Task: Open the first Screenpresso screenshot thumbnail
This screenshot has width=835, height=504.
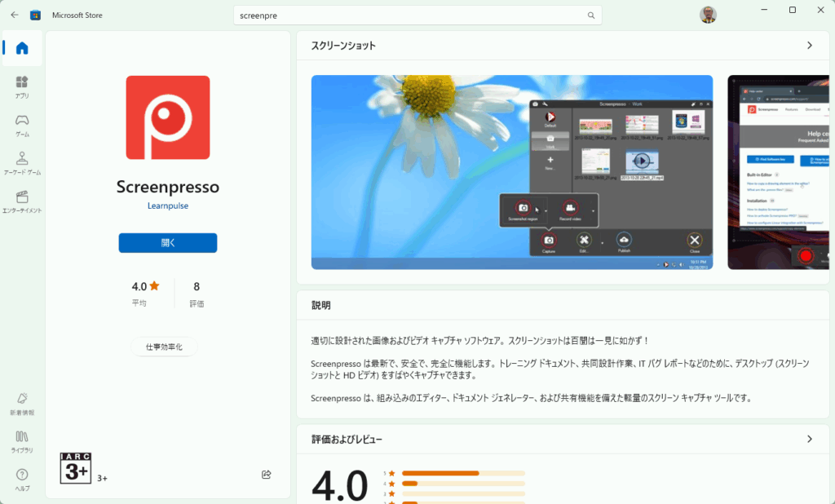Action: (511, 172)
